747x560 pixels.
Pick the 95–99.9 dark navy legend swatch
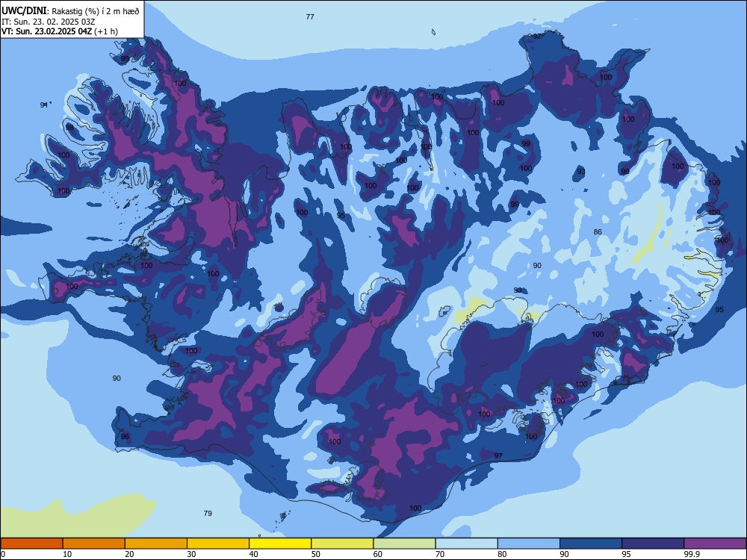[653, 544]
